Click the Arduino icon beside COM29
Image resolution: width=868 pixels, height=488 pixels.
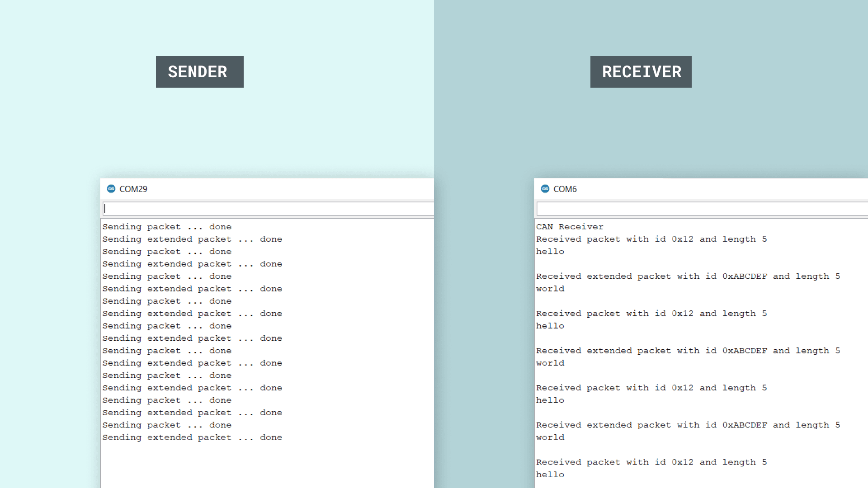tap(111, 189)
